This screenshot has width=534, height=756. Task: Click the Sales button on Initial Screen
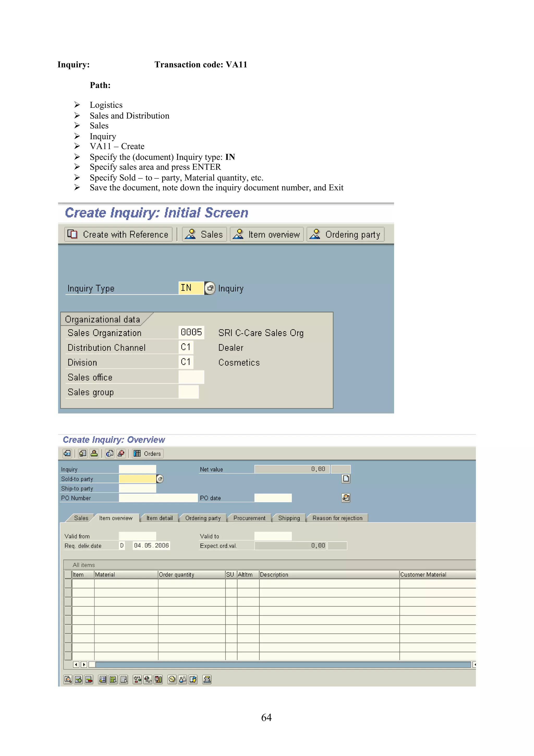pos(204,234)
